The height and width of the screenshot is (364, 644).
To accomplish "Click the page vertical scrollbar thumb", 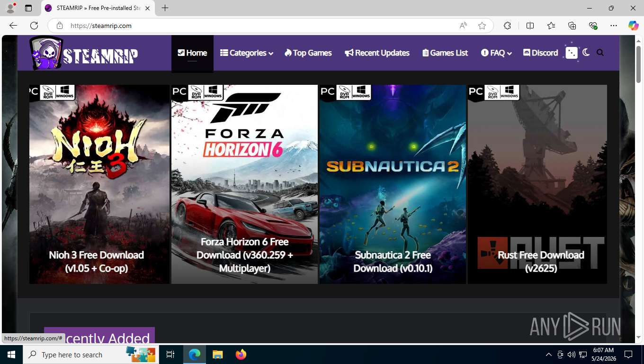I will [x=638, y=64].
